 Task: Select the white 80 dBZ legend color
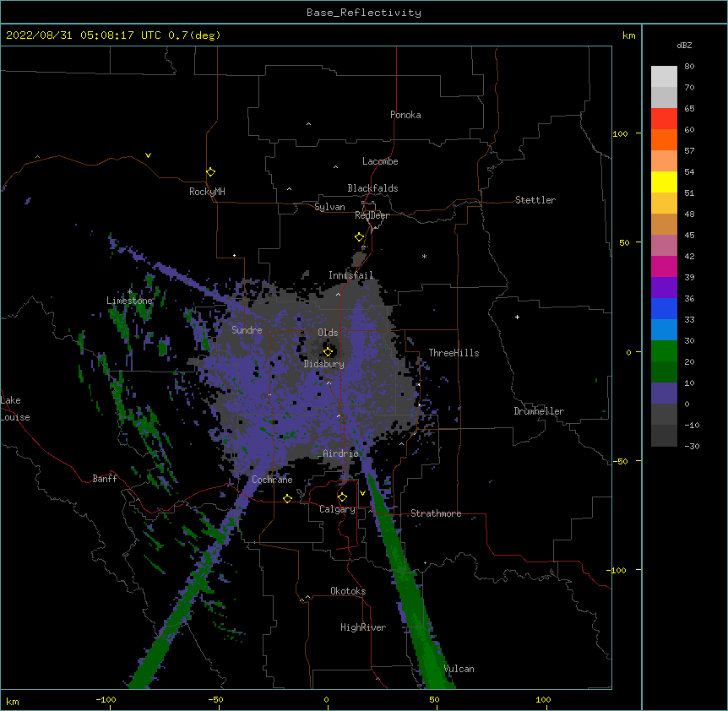(x=664, y=77)
